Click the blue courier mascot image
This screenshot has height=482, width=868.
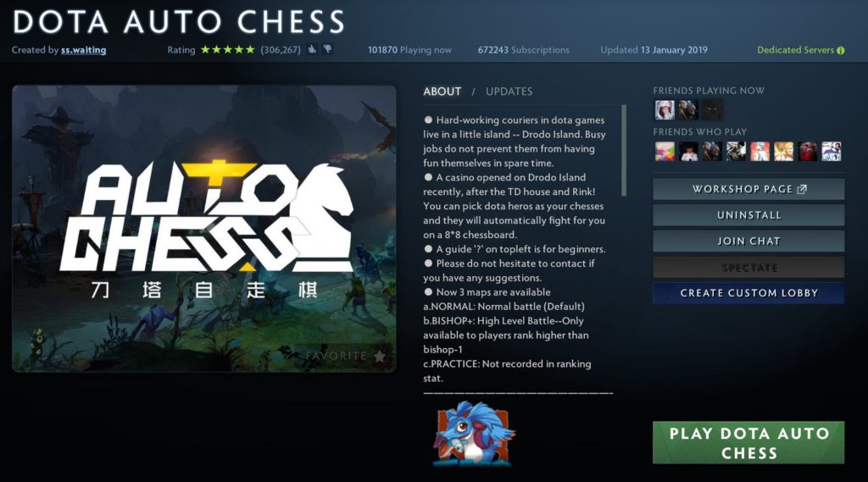[x=474, y=434]
